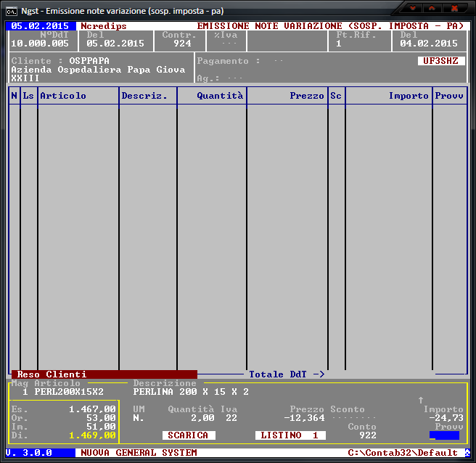Image resolution: width=476 pixels, height=463 pixels.
Task: Click the Sc column header
Action: pos(336,96)
